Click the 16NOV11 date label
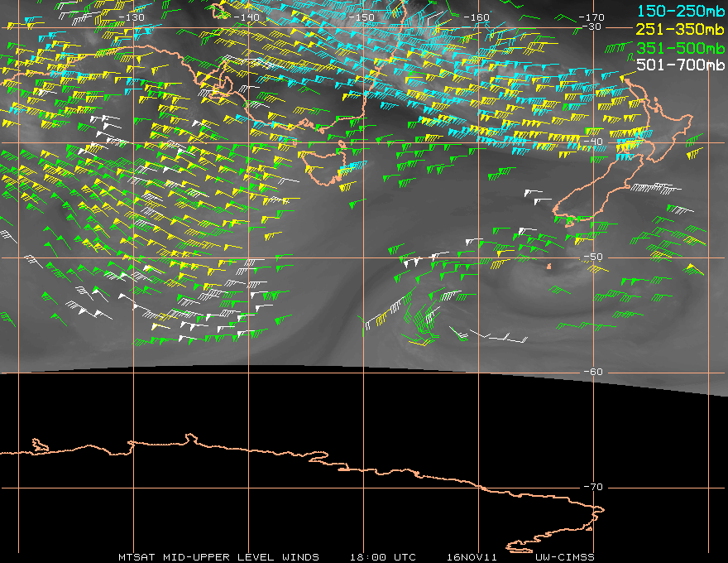The width and height of the screenshot is (728, 563). pos(472,557)
